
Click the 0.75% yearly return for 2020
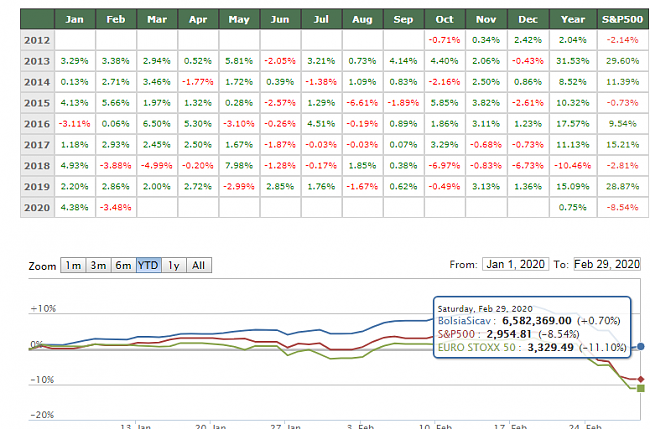pyautogui.click(x=572, y=208)
